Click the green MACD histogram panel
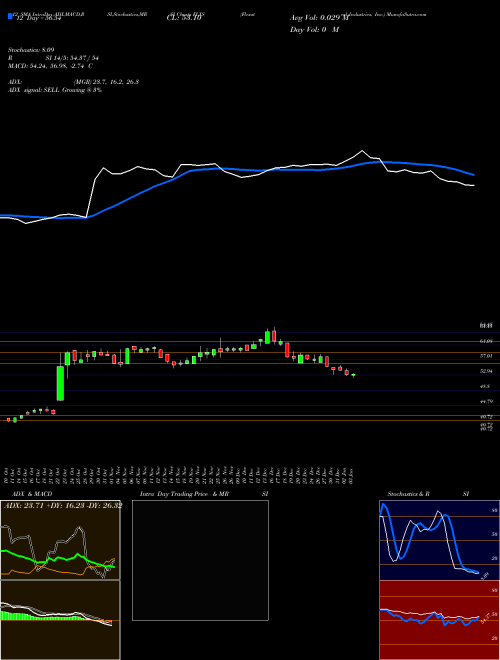 click(x=60, y=620)
